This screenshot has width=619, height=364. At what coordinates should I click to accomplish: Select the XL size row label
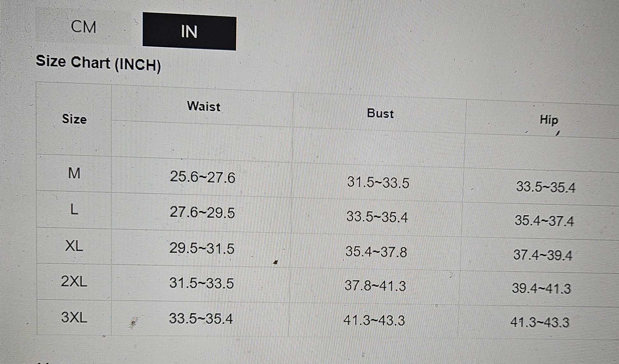74,246
